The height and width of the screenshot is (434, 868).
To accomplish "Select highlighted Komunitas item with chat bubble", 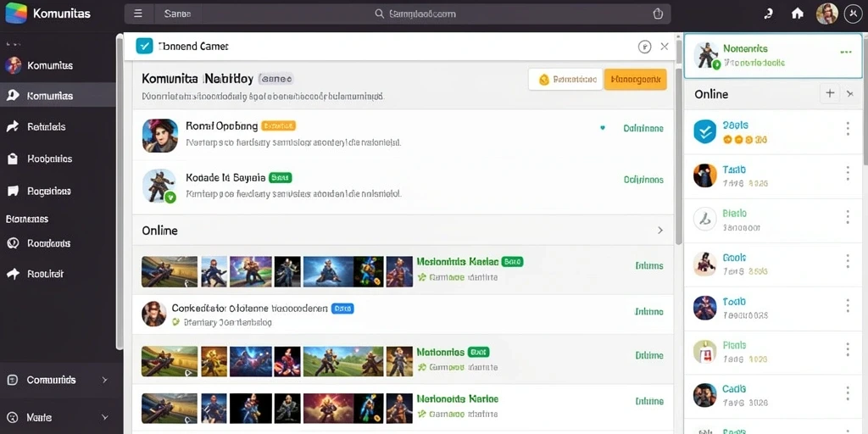I will pos(58,96).
